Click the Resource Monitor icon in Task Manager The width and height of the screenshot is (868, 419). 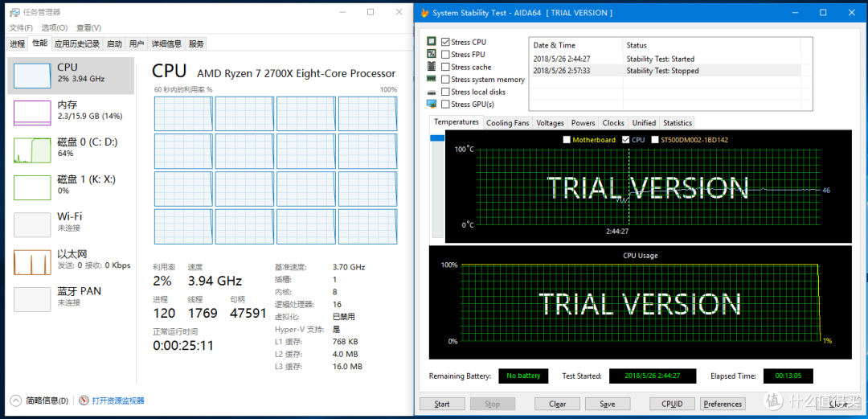click(84, 401)
